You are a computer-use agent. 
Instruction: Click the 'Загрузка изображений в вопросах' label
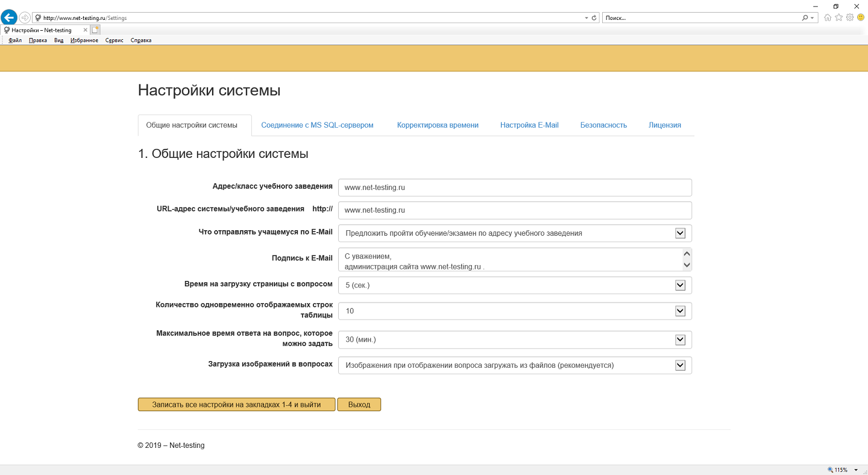click(270, 364)
